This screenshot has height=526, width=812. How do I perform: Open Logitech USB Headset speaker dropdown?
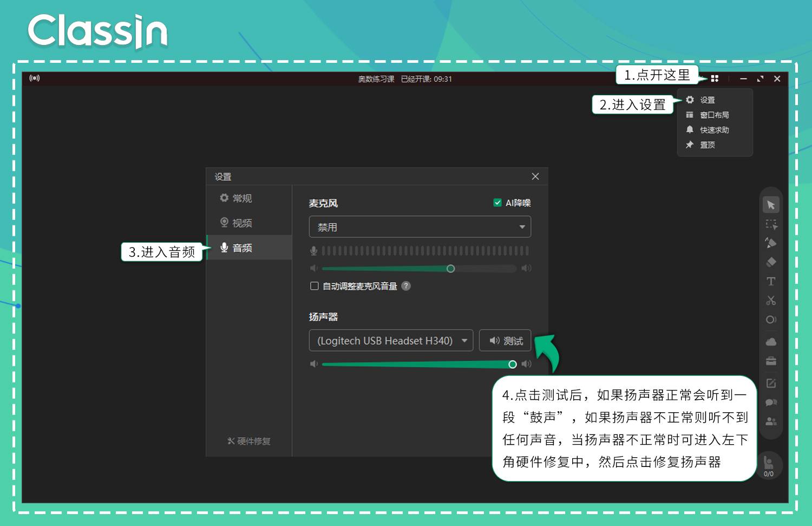(x=391, y=341)
